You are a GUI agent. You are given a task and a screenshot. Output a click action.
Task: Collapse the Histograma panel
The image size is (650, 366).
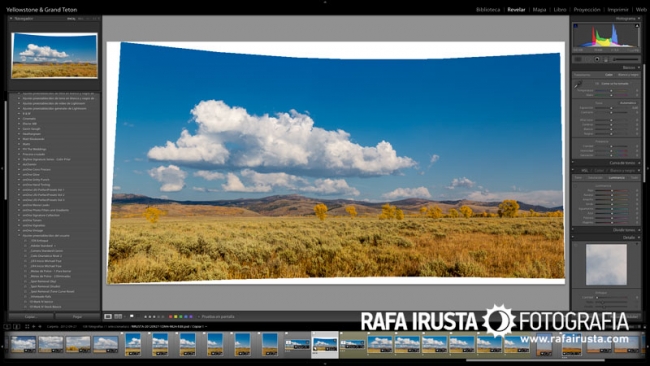coord(639,19)
